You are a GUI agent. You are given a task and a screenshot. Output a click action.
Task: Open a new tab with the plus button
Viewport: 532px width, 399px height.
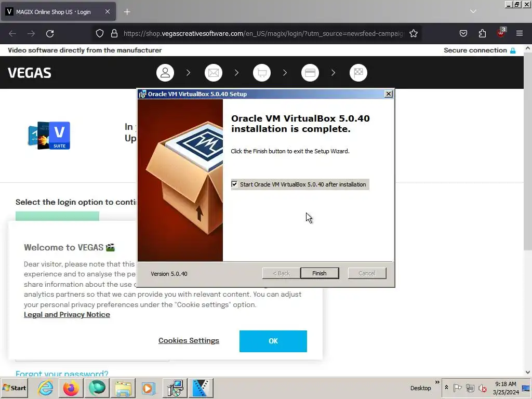(x=127, y=12)
